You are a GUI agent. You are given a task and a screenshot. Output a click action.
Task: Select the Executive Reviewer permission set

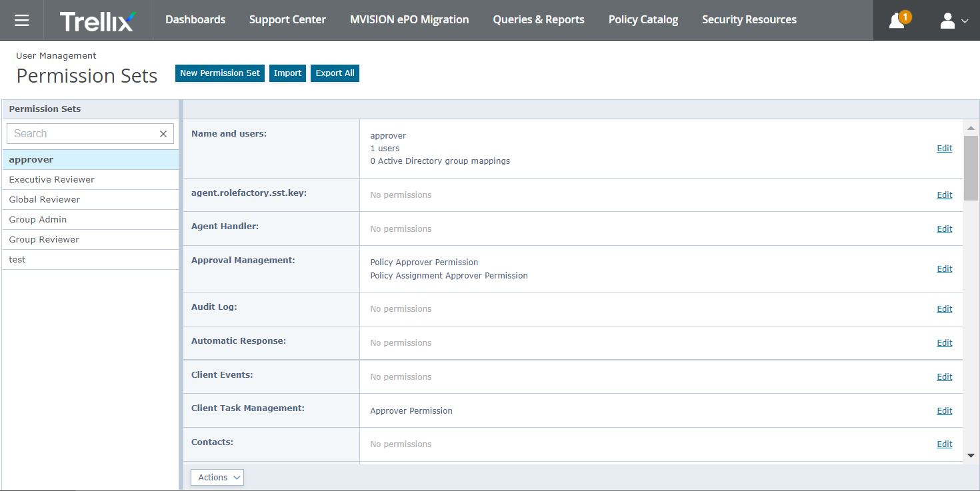91,180
